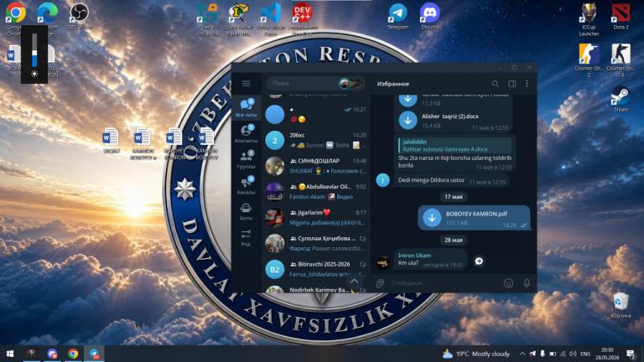This screenshot has width=644, height=362.
Task: Expand the hidden system tray icons chevron
Action: (522, 354)
